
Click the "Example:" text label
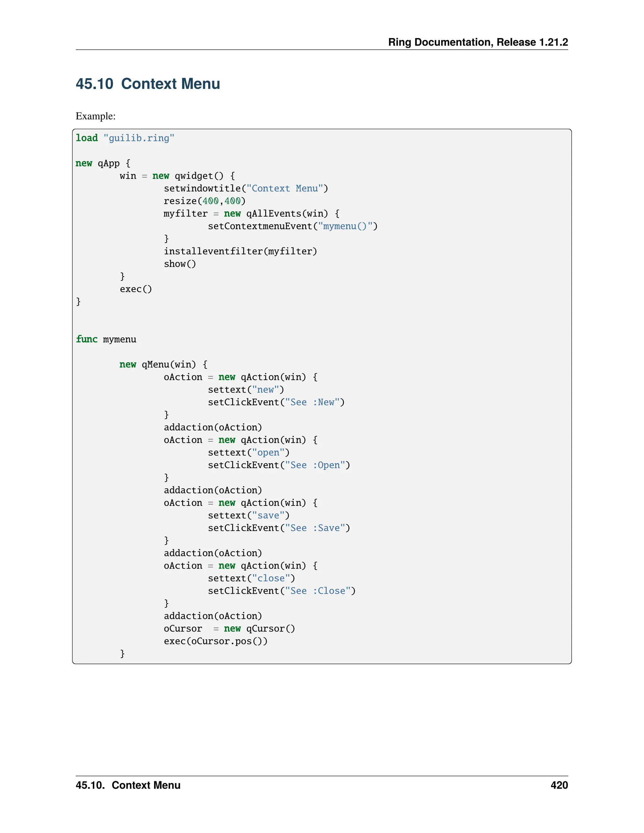pyautogui.click(x=95, y=116)
